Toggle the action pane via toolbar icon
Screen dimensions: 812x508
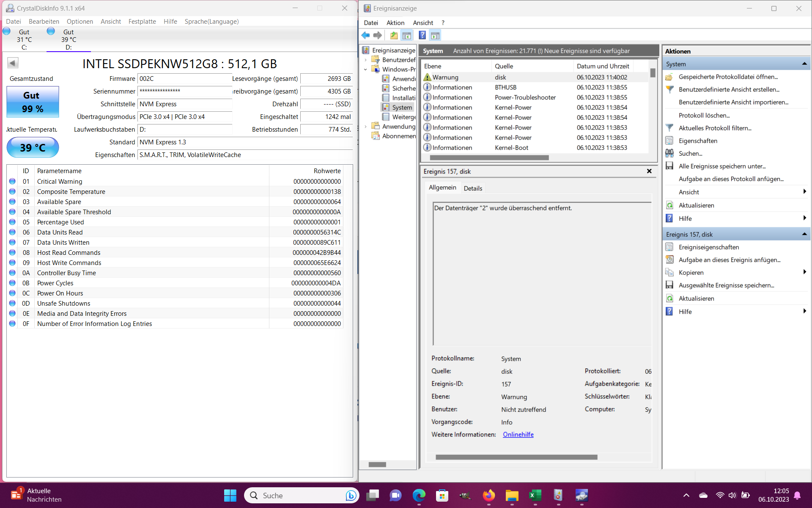coord(435,35)
